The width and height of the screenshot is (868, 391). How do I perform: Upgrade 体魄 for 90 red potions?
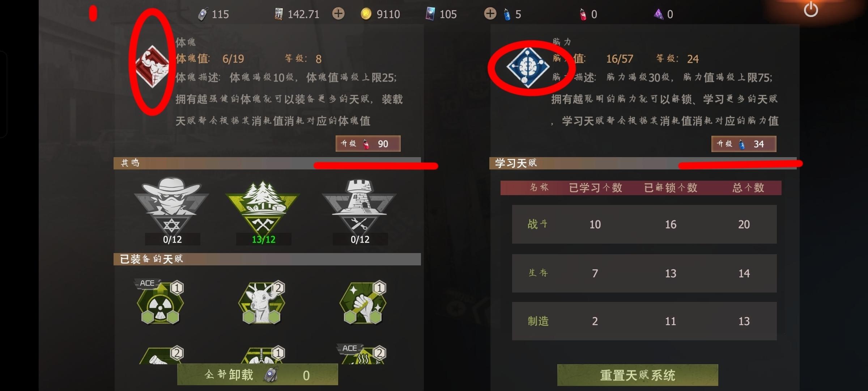pos(368,143)
